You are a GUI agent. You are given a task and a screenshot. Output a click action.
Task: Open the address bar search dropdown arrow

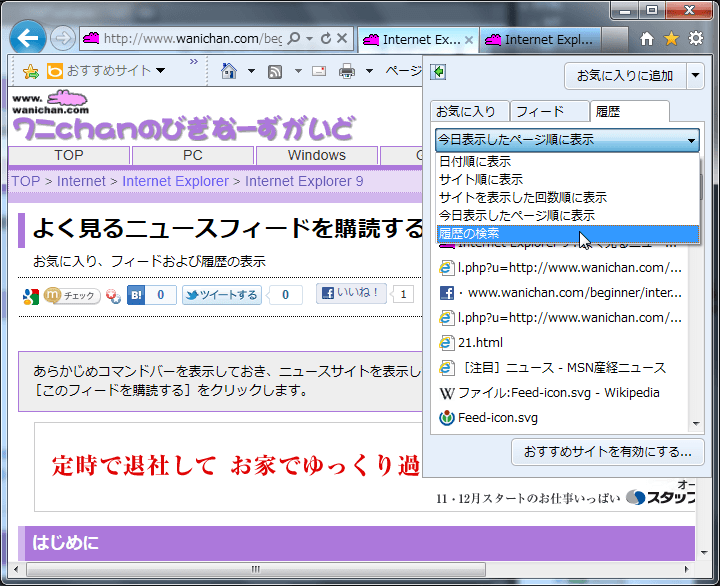tap(309, 39)
